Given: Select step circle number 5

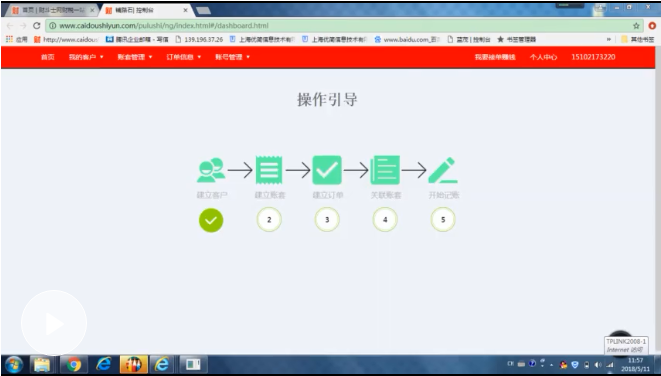Looking at the screenshot, I should pos(443,220).
